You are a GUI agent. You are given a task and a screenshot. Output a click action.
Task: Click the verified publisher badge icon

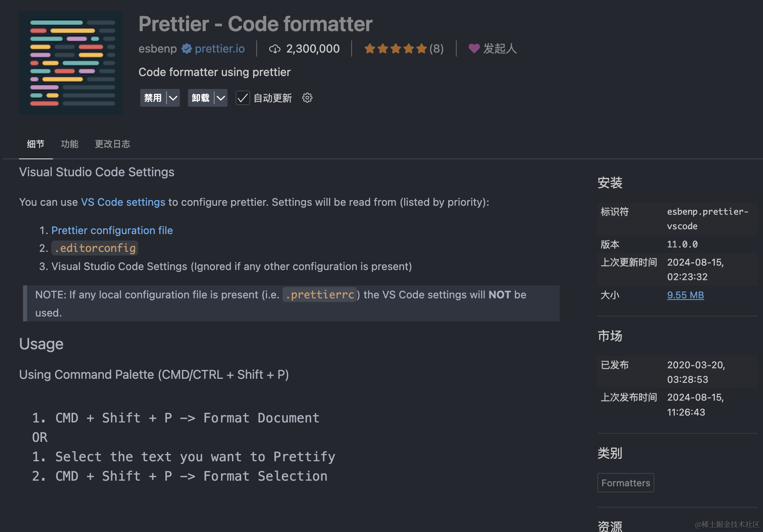[x=186, y=49]
